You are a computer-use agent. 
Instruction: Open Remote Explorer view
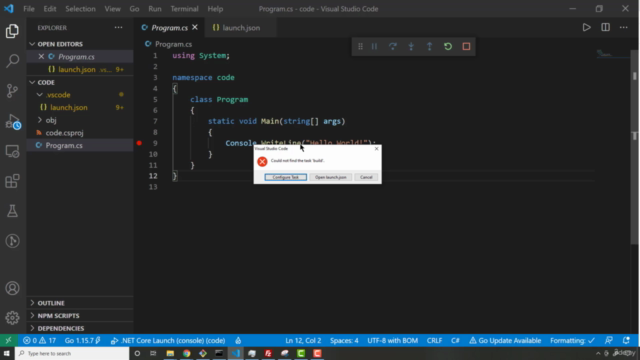tap(12, 151)
